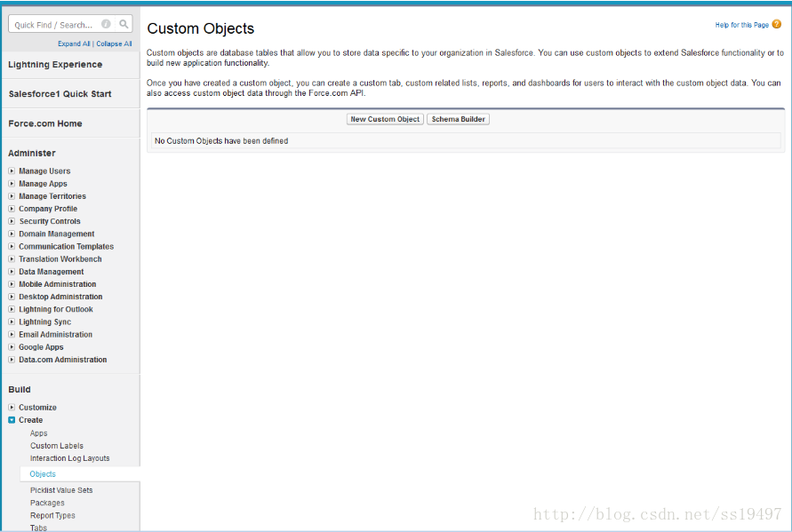Expand Communication Templates arrow
792x532 pixels.
click(x=12, y=246)
